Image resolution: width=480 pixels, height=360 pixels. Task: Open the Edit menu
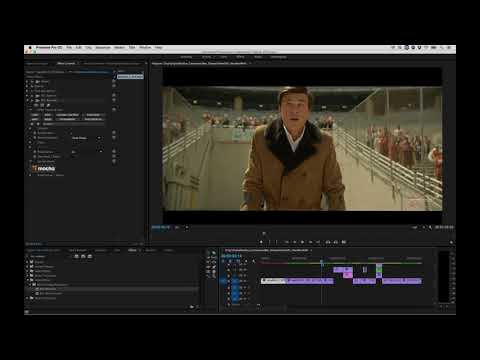point(79,48)
